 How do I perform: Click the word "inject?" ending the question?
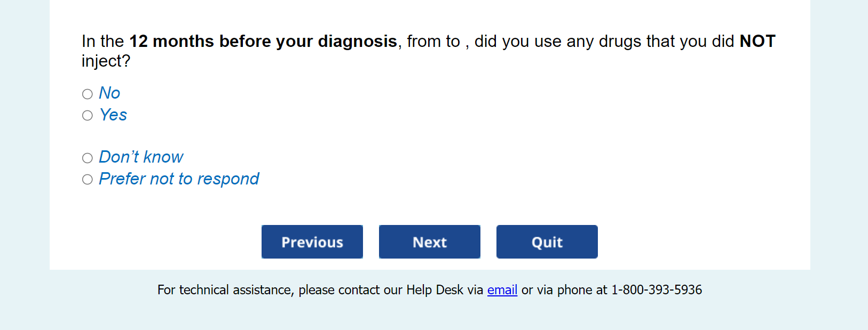pyautogui.click(x=106, y=61)
